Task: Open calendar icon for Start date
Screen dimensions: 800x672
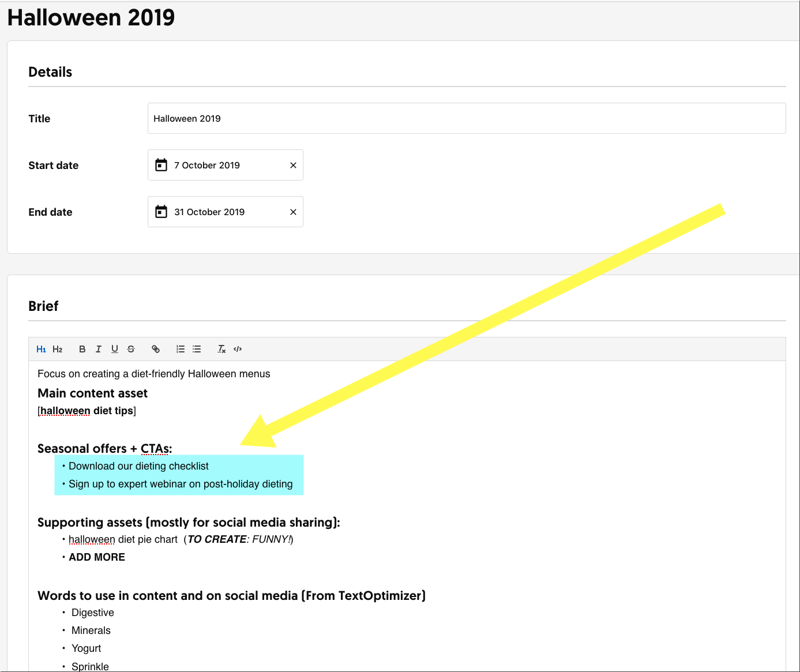Action: (161, 165)
